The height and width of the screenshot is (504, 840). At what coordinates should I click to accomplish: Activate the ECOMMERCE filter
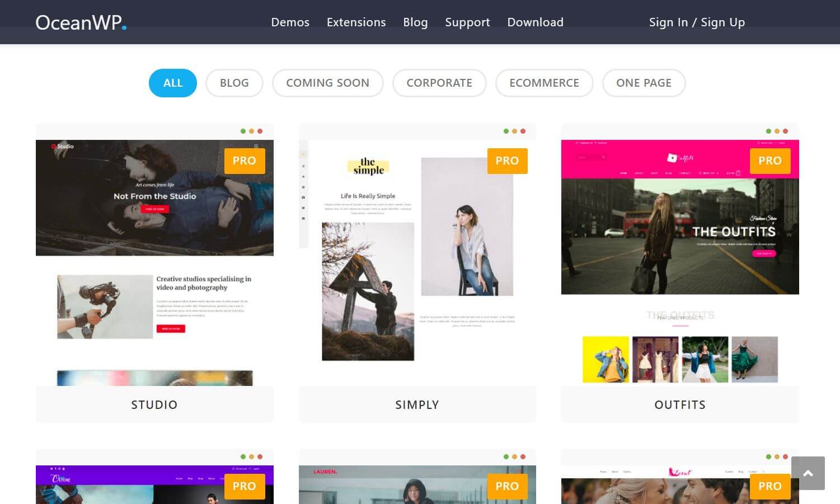coord(544,83)
